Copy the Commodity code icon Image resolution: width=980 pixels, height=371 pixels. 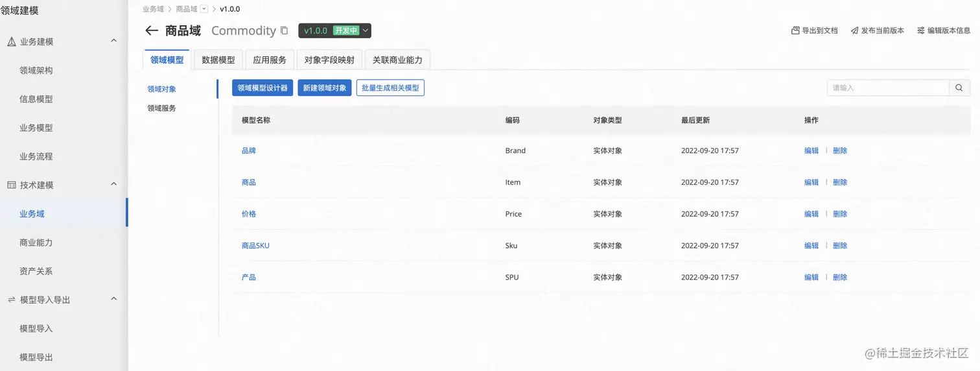pos(284,30)
